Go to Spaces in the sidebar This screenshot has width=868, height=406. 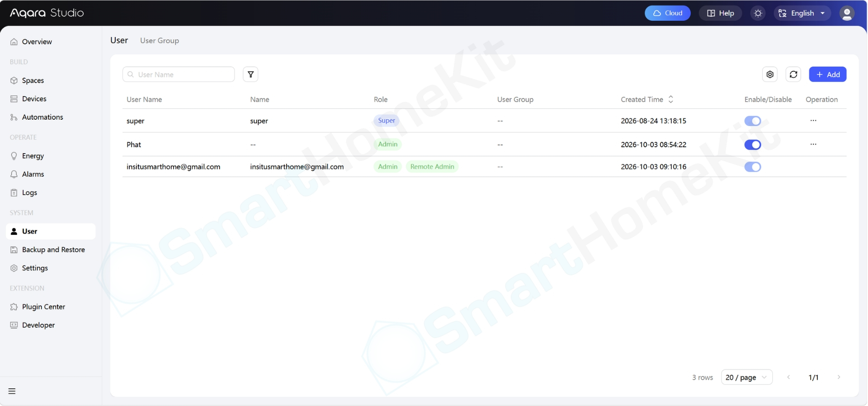point(51,80)
